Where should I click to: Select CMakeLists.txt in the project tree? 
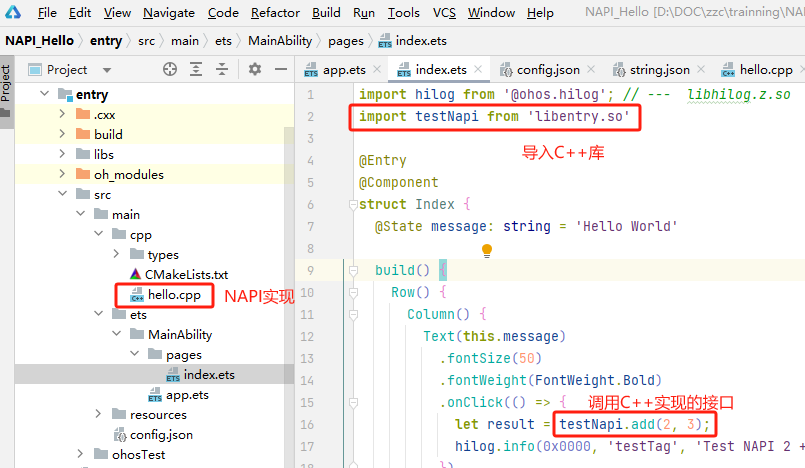coord(186,275)
